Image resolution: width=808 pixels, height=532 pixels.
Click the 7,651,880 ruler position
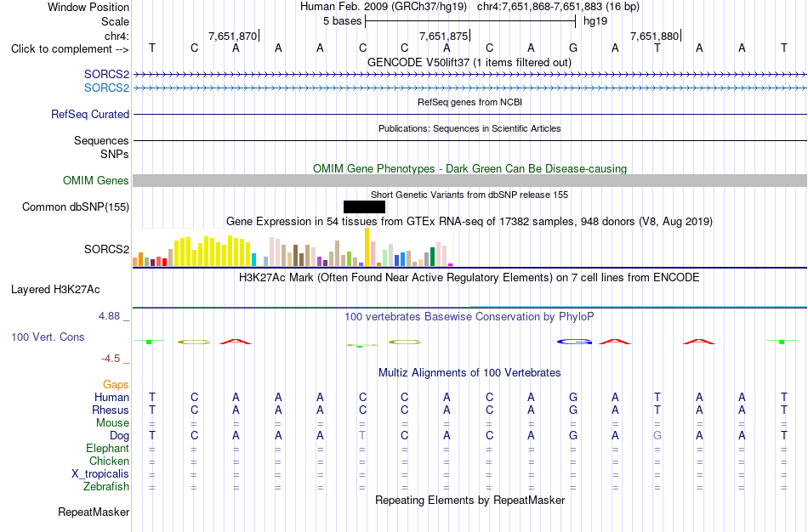pyautogui.click(x=654, y=36)
